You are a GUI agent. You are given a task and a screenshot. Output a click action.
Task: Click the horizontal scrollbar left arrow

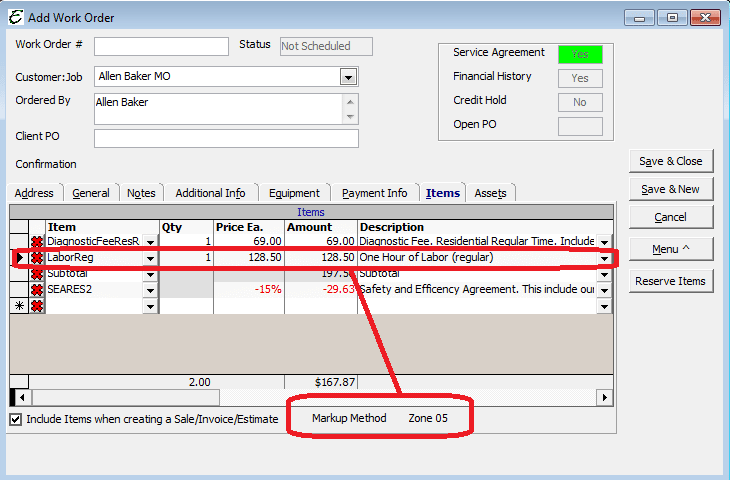[x=21, y=398]
